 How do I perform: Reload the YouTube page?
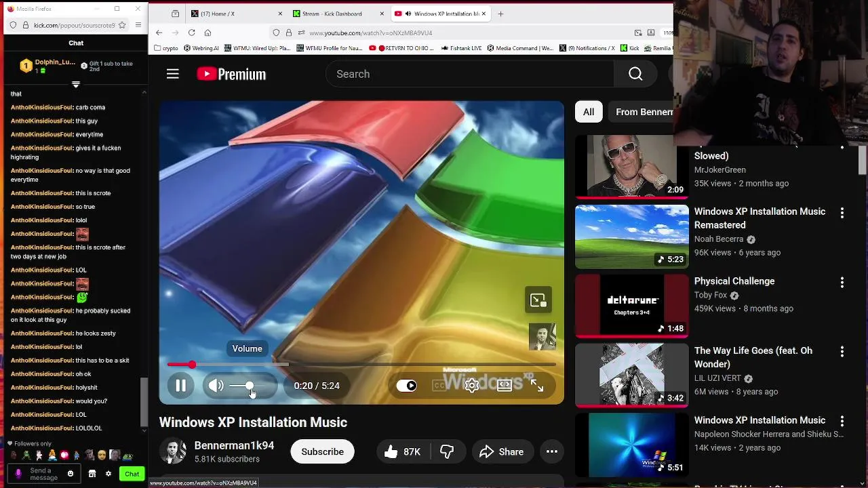pyautogui.click(x=191, y=33)
